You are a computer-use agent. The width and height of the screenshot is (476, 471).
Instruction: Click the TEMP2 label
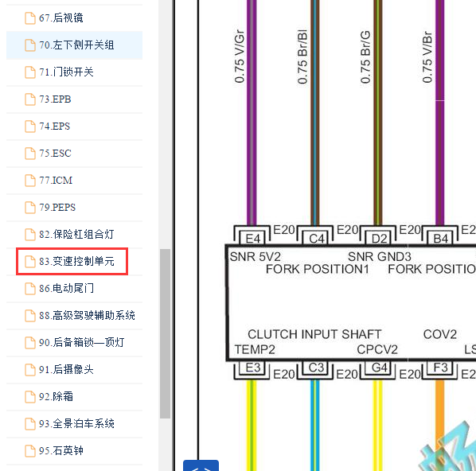point(255,349)
